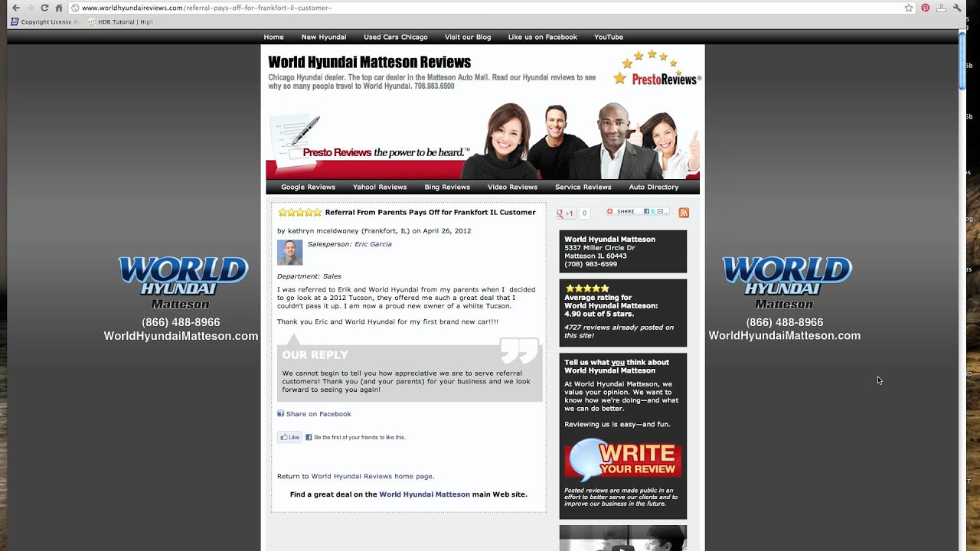The image size is (980, 551).
Task: Click the left WorldHyundaiMatteson.com text
Action: coord(181,336)
